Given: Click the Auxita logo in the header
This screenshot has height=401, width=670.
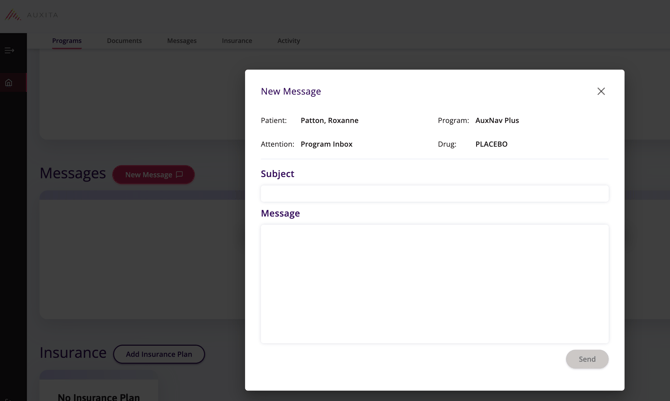Looking at the screenshot, I should click(x=31, y=14).
